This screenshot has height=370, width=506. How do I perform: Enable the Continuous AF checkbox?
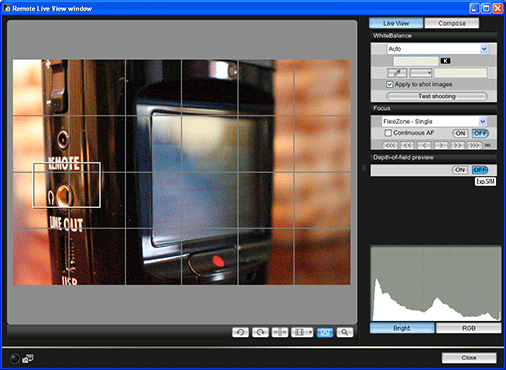(x=388, y=133)
